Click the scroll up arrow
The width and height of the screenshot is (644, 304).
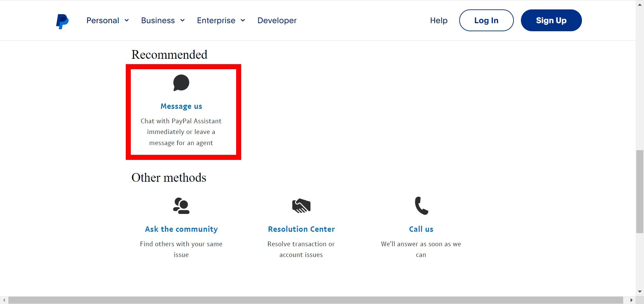640,4
